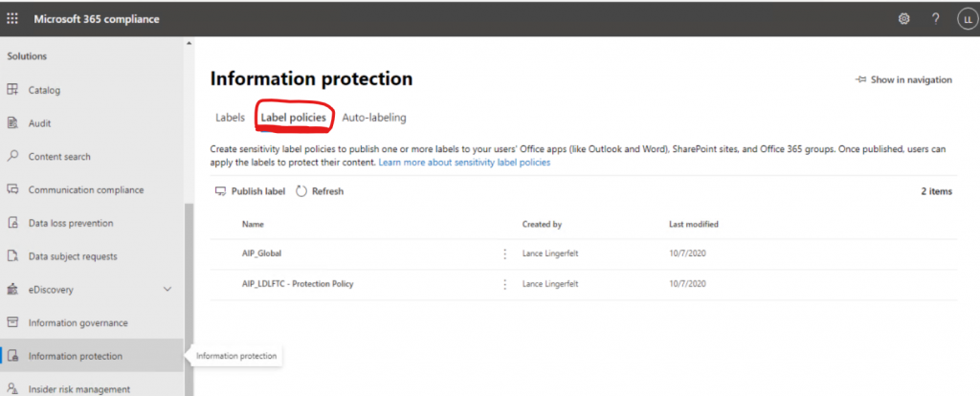Click the eDiscovery sidebar icon
980x396 pixels.
(12, 290)
